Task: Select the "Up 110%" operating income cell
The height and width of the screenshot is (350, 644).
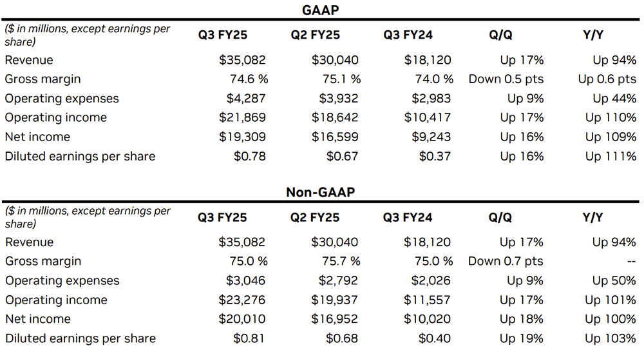Action: click(x=611, y=118)
